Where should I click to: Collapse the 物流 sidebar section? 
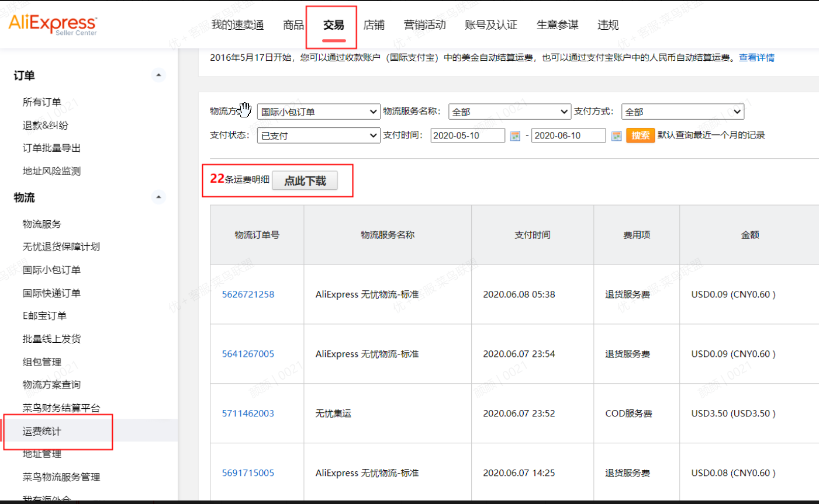pyautogui.click(x=158, y=197)
